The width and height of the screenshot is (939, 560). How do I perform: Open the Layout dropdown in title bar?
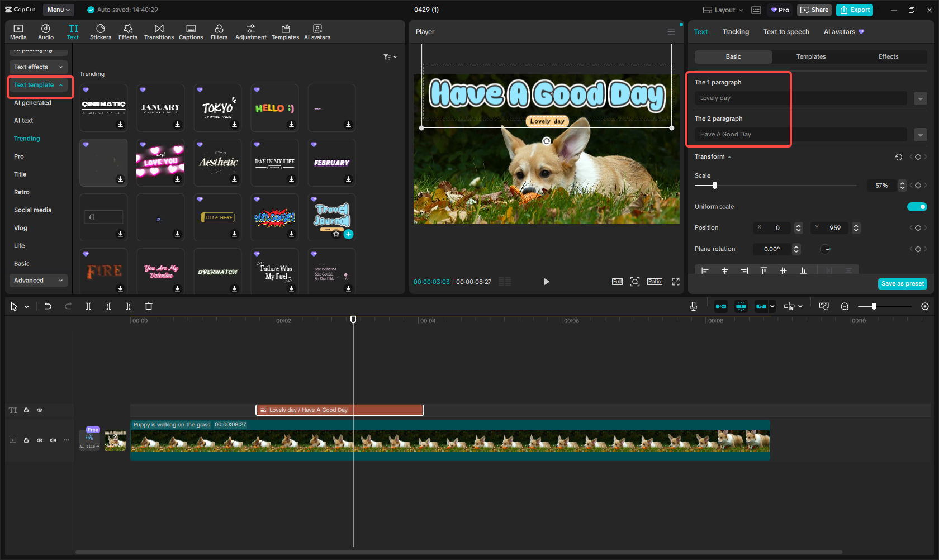pos(723,10)
